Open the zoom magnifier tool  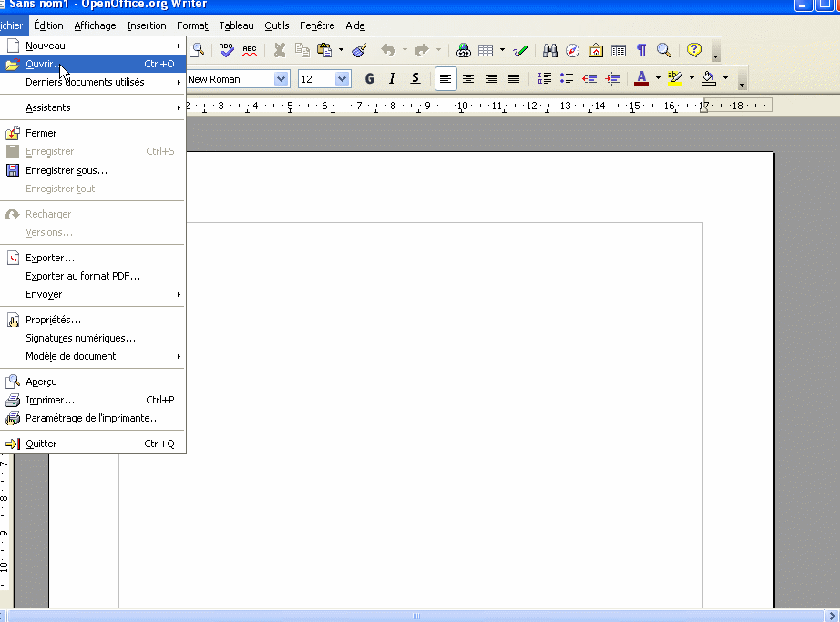tap(664, 50)
